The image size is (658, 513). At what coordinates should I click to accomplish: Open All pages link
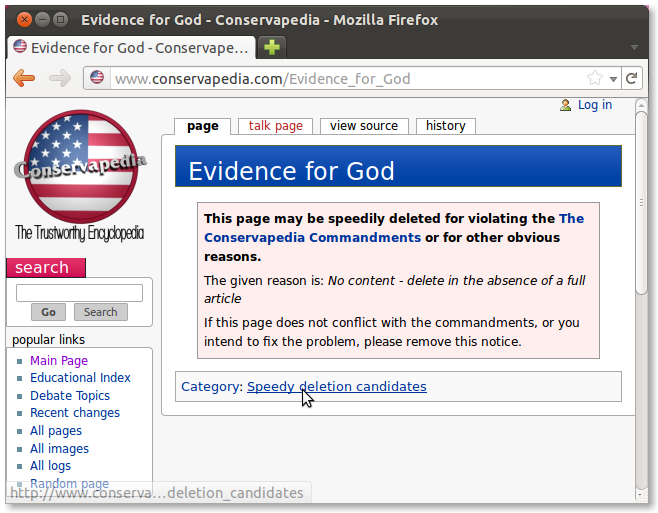pos(56,431)
